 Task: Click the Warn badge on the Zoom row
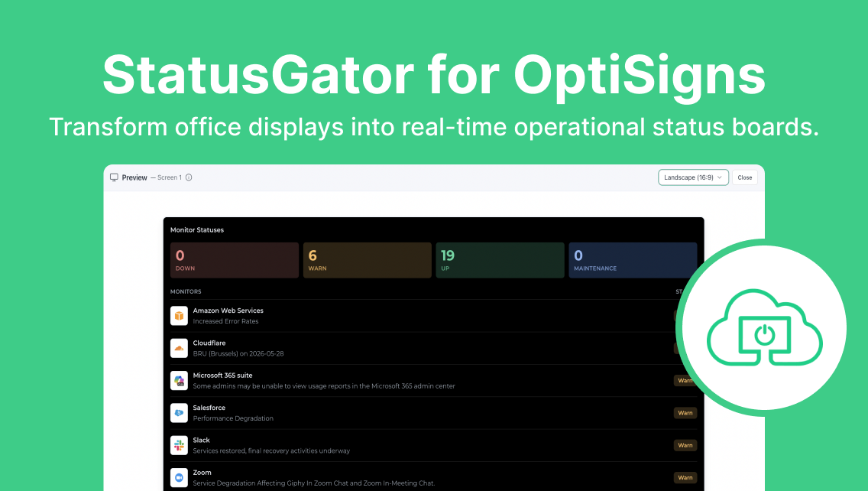coord(685,477)
